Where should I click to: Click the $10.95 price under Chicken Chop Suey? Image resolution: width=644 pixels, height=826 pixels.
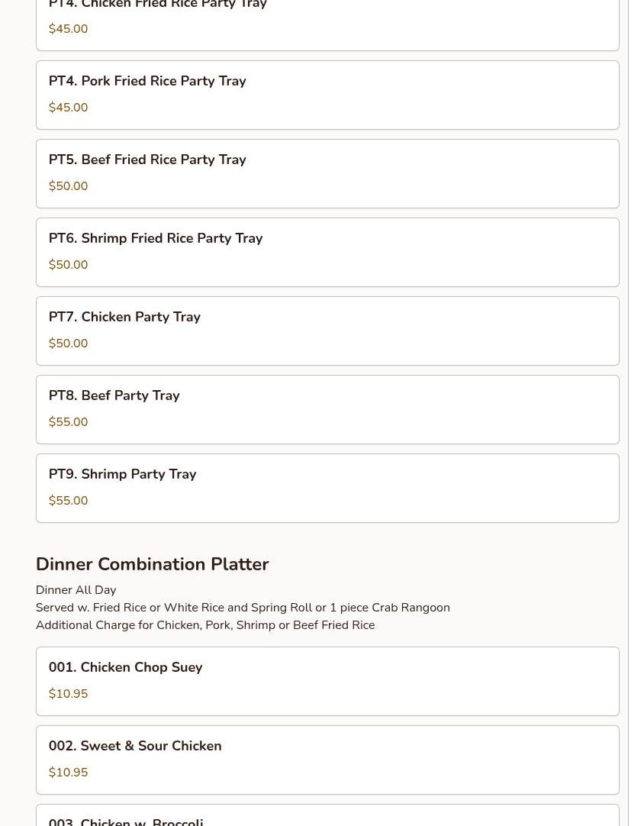(x=68, y=694)
